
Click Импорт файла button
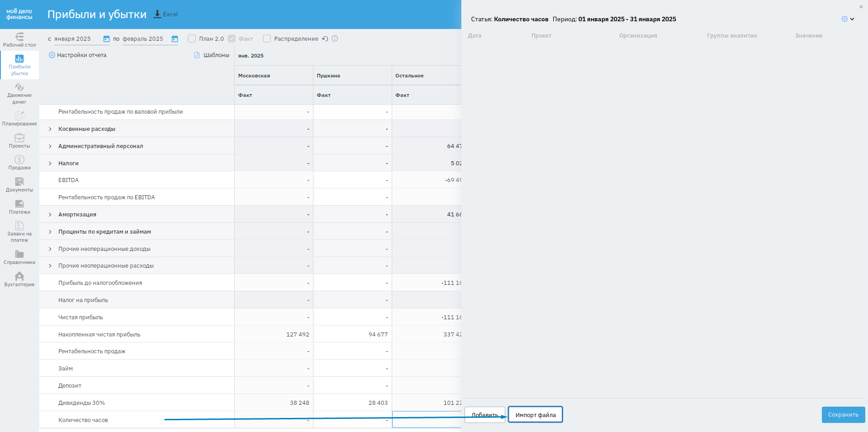pyautogui.click(x=535, y=415)
